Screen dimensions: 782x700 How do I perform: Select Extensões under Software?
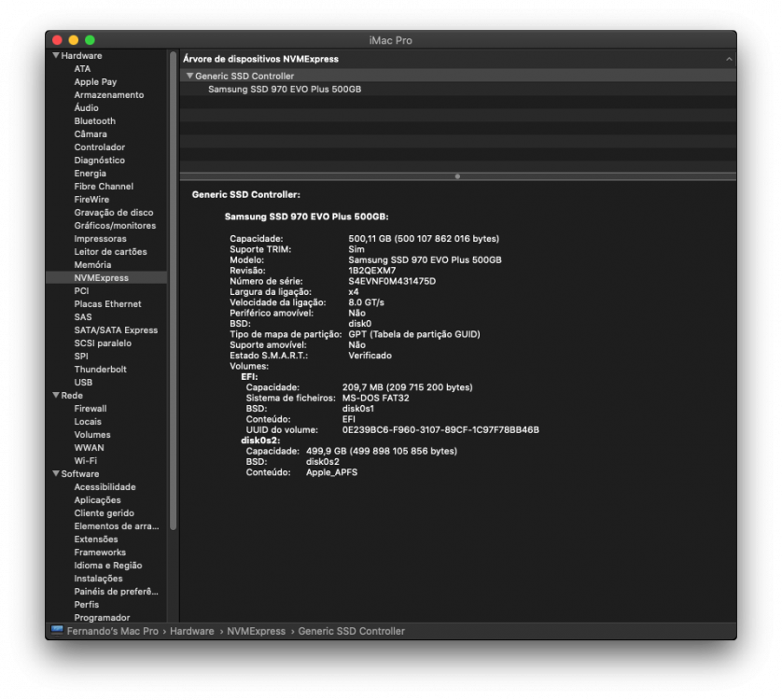(96, 539)
